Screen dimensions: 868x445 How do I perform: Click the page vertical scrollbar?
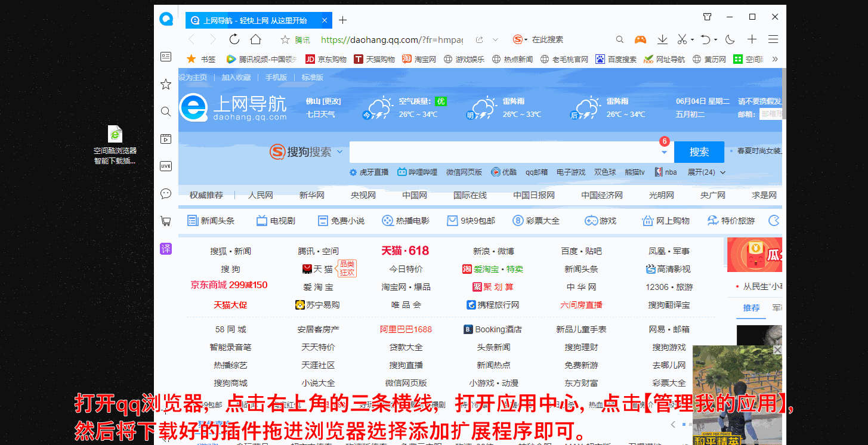[784, 94]
